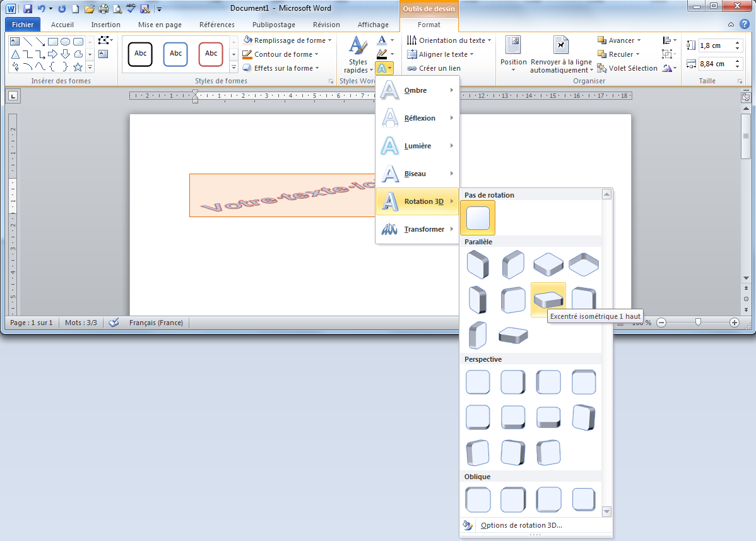
Task: Open the Aligner le texte dropdown
Action: click(440, 54)
